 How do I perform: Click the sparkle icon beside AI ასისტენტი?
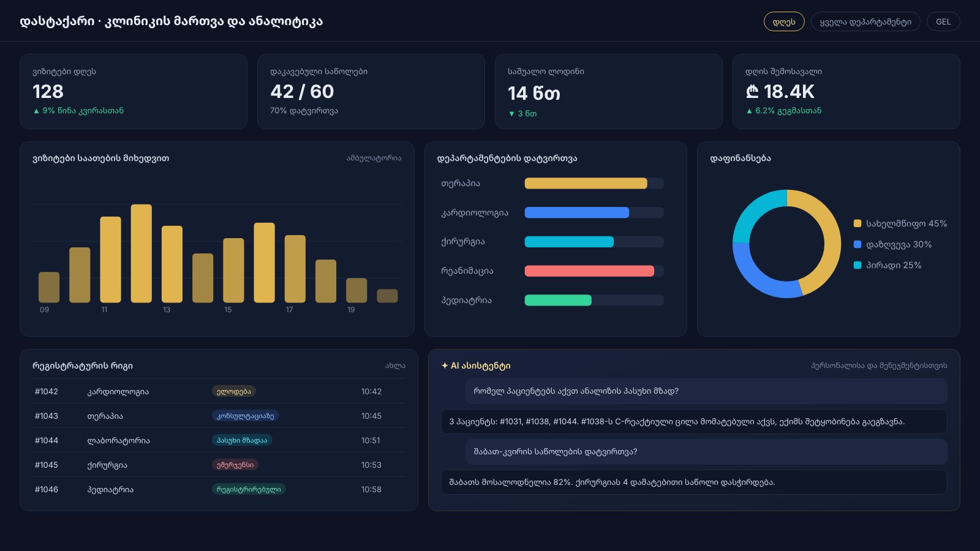point(445,365)
